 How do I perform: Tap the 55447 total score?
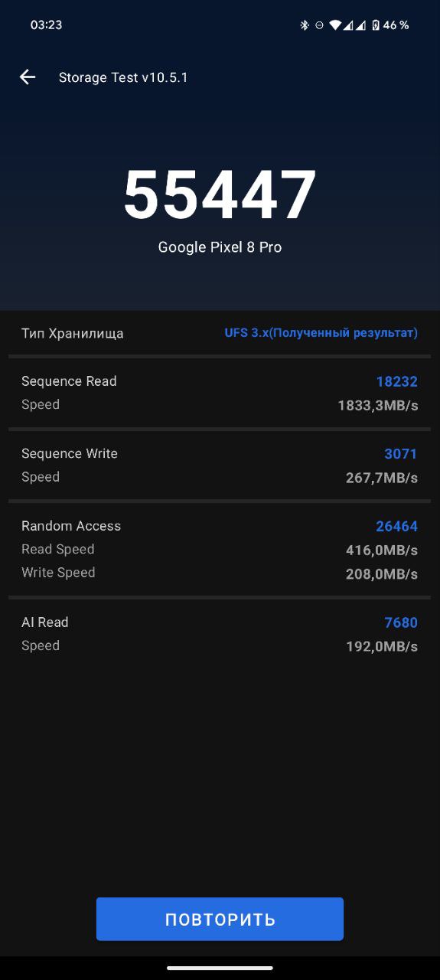coord(220,194)
